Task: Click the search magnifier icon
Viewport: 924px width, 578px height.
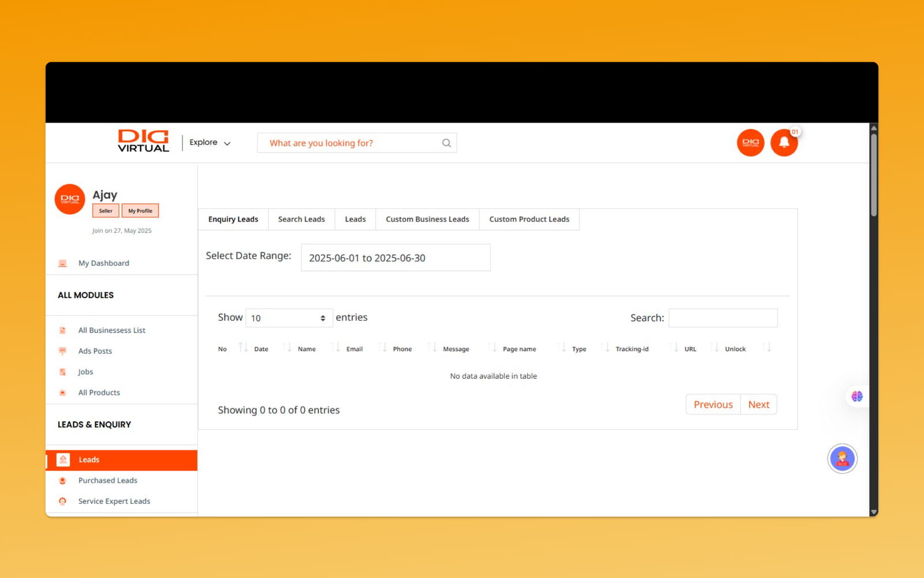Action: coord(446,143)
